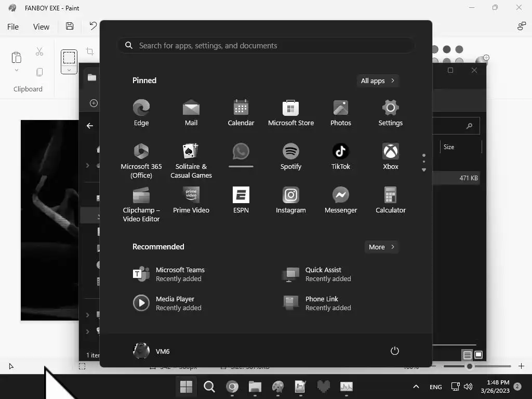532x399 pixels.
Task: Open the Chrome icon on taskbar
Action: click(x=232, y=387)
